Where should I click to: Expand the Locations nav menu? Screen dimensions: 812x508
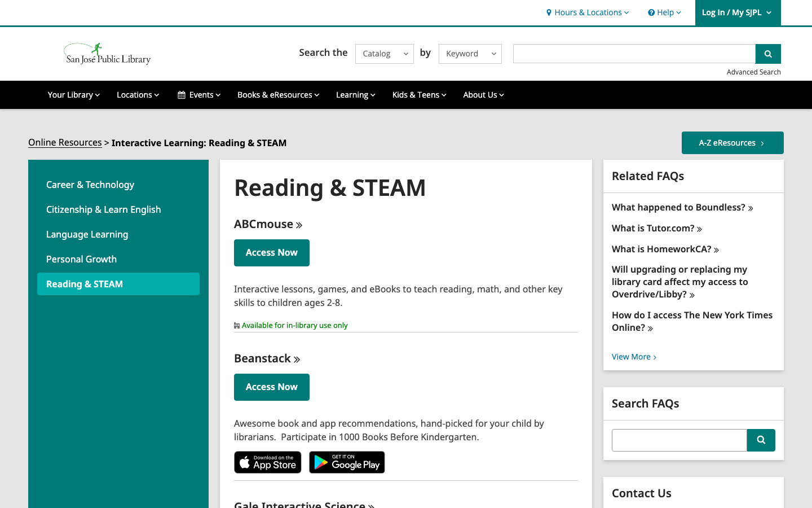(138, 95)
